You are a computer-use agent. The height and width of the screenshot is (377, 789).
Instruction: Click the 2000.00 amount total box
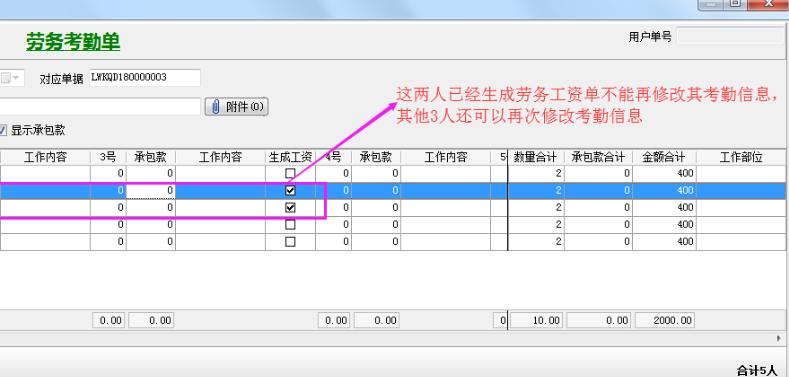coord(665,321)
